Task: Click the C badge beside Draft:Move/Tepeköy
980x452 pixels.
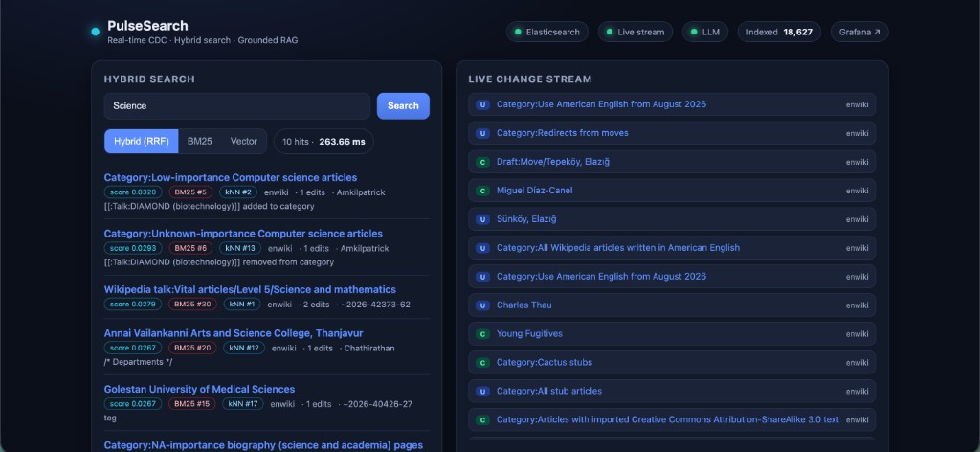Action: [x=482, y=162]
